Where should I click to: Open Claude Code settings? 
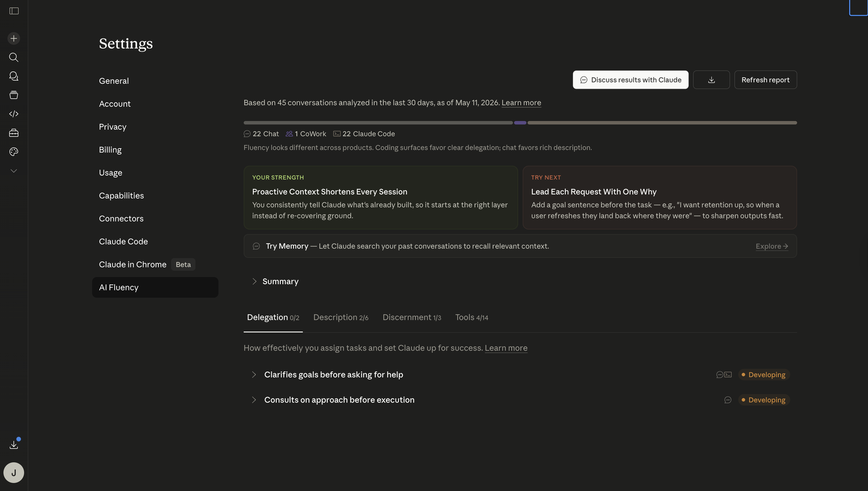[x=155, y=241]
